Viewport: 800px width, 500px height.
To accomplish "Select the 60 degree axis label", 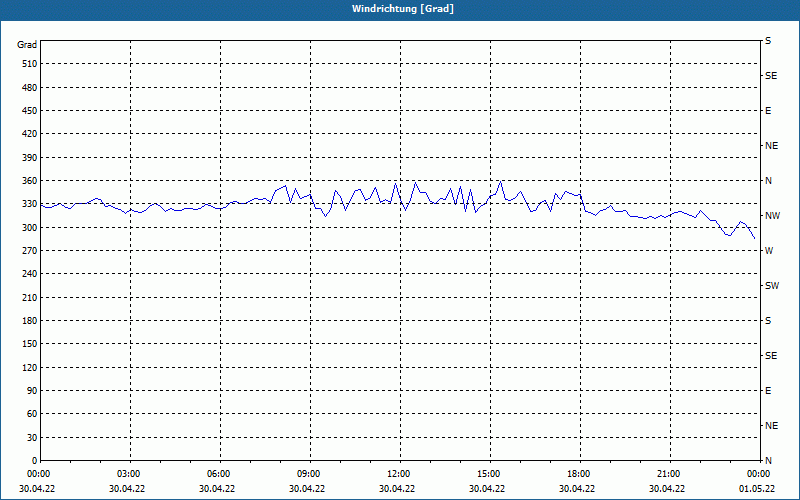I will click(32, 414).
